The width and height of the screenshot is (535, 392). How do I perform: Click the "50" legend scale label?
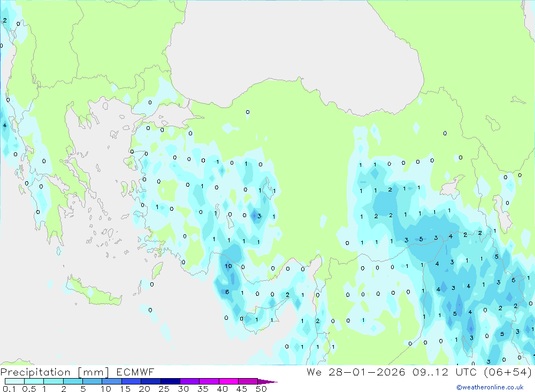click(x=261, y=389)
